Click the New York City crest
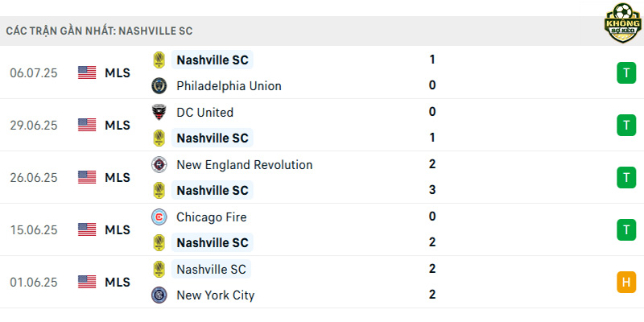The width and height of the screenshot is (644, 322). point(159,295)
